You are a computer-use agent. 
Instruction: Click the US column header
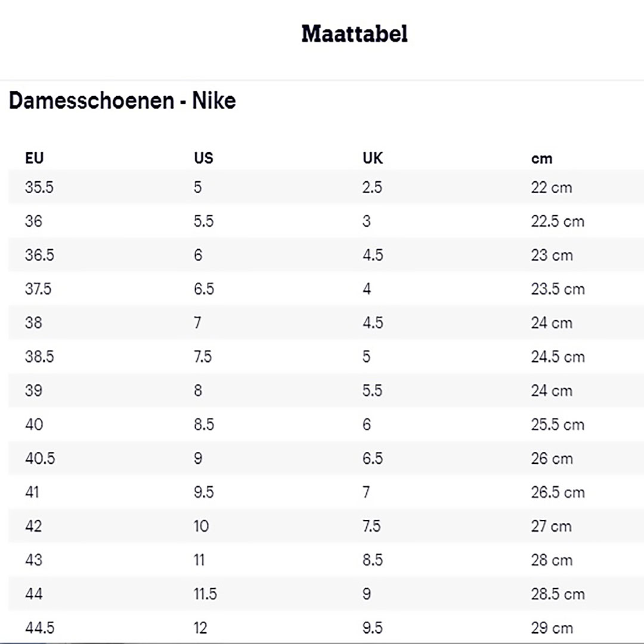(x=203, y=158)
